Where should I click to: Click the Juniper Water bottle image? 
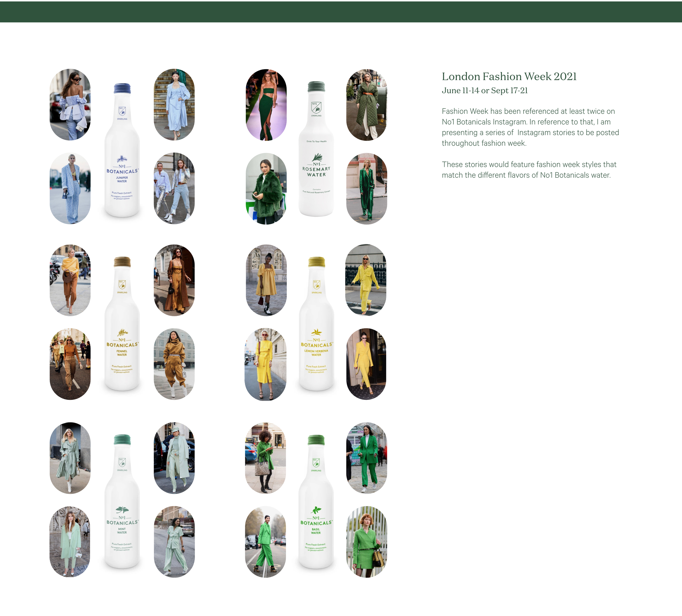pos(122,150)
